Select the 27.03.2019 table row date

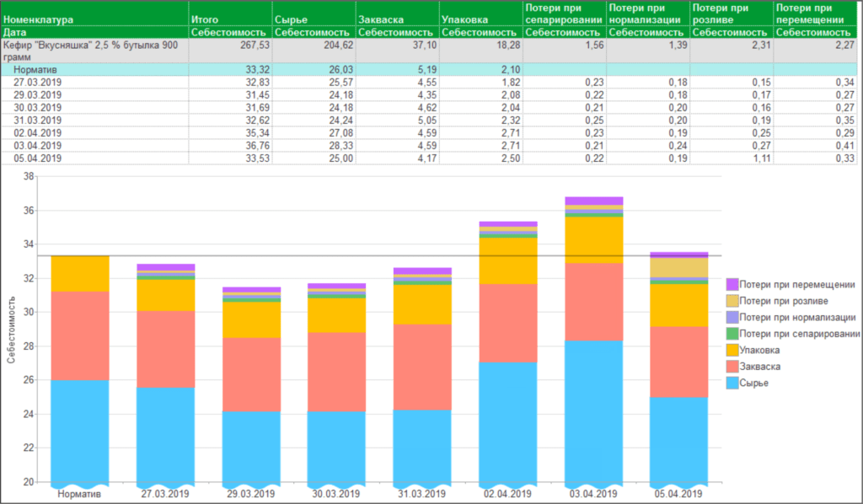click(37, 83)
